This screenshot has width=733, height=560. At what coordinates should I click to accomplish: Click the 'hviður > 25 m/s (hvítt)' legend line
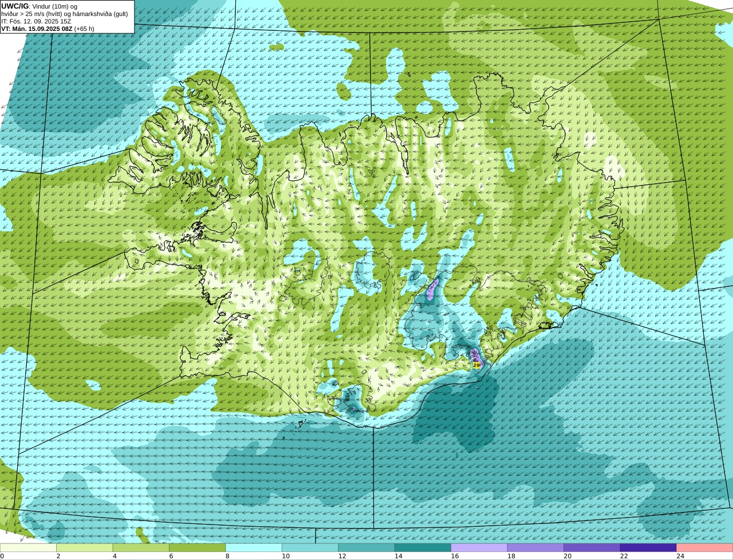coord(65,13)
